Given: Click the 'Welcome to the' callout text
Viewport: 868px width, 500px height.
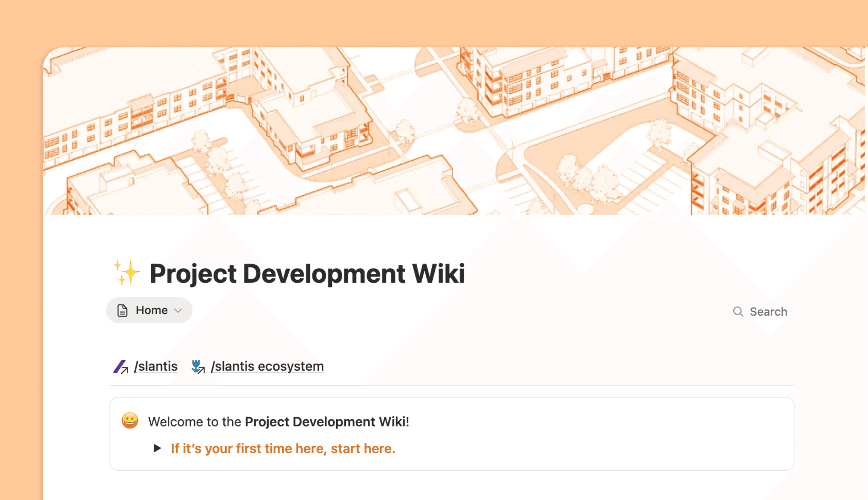Looking at the screenshot, I should 195,422.
